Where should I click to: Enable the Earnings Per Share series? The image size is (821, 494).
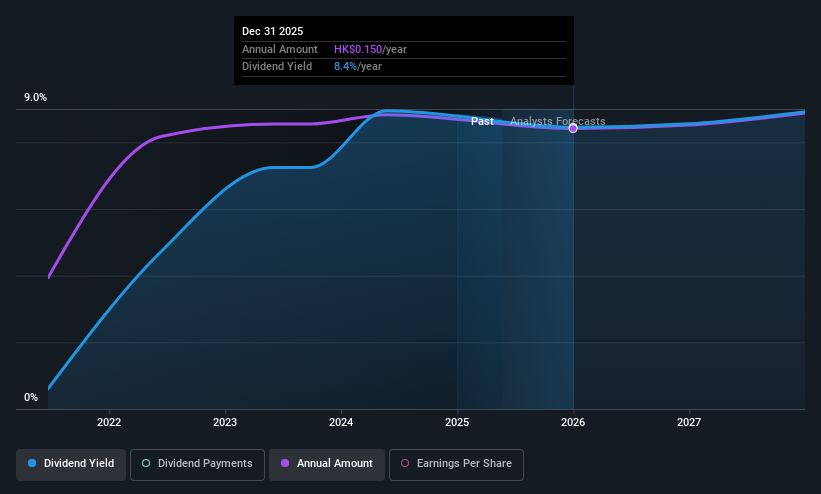pyautogui.click(x=456, y=465)
